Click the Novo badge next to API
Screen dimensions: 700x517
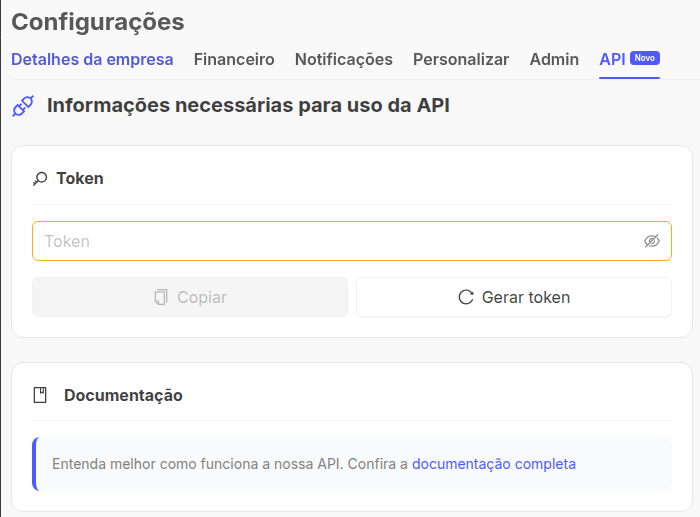pyautogui.click(x=645, y=58)
